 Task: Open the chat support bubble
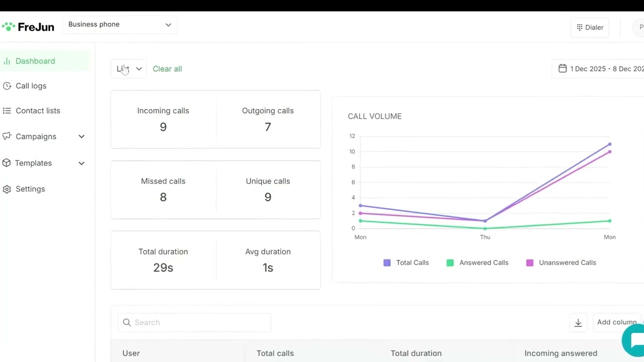point(633,340)
